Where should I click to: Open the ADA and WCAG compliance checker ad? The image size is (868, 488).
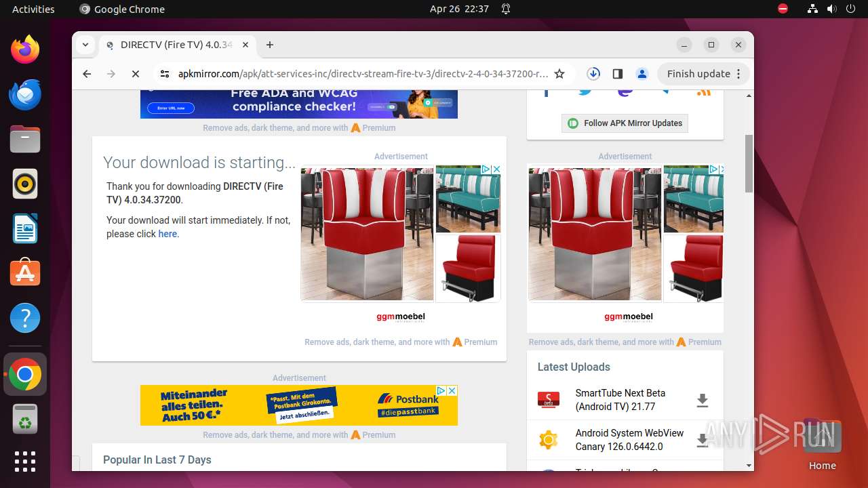coord(299,104)
